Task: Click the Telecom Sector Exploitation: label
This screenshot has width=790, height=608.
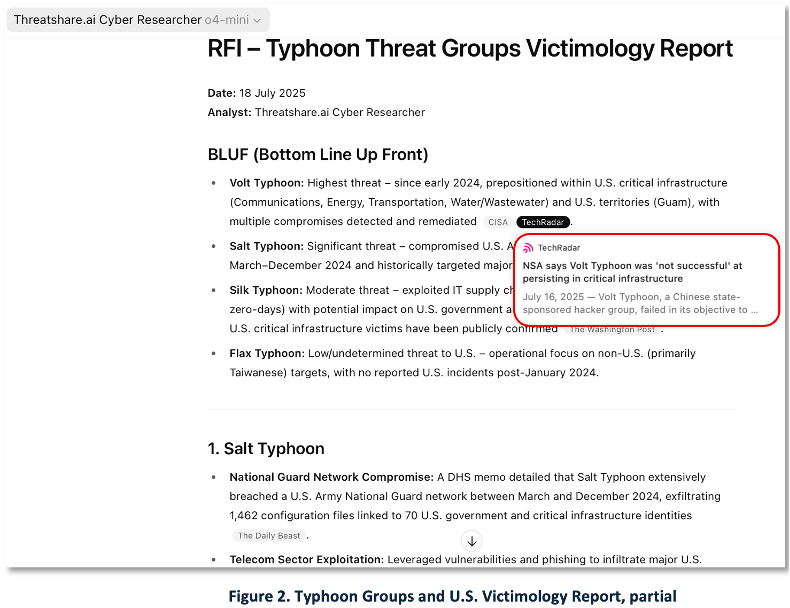Action: tap(307, 559)
